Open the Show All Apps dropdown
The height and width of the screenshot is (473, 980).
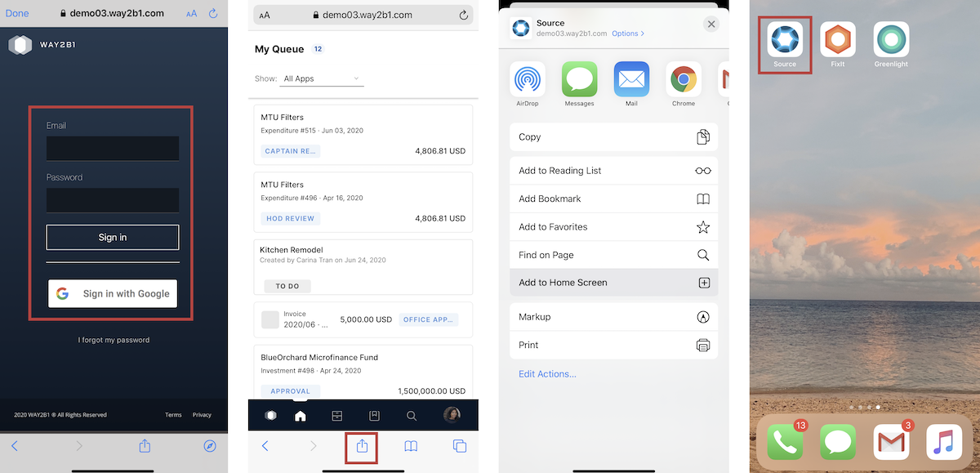click(x=322, y=78)
